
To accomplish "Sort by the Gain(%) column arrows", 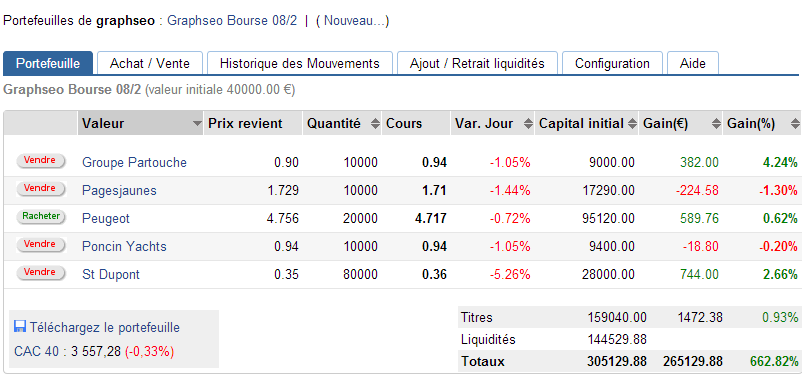I will tap(795, 124).
